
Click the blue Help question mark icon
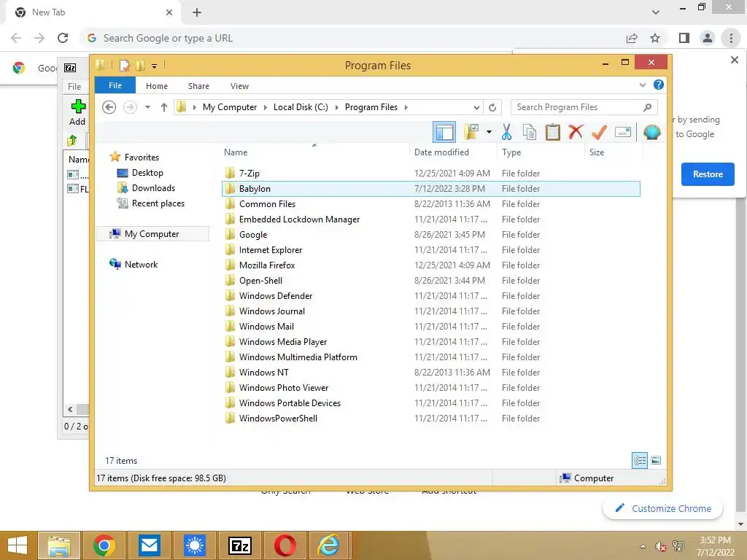pos(659,85)
